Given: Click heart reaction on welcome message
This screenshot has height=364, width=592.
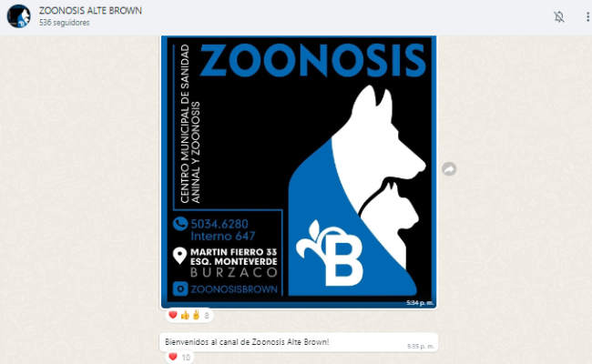Looking at the screenshot, I should [173, 357].
